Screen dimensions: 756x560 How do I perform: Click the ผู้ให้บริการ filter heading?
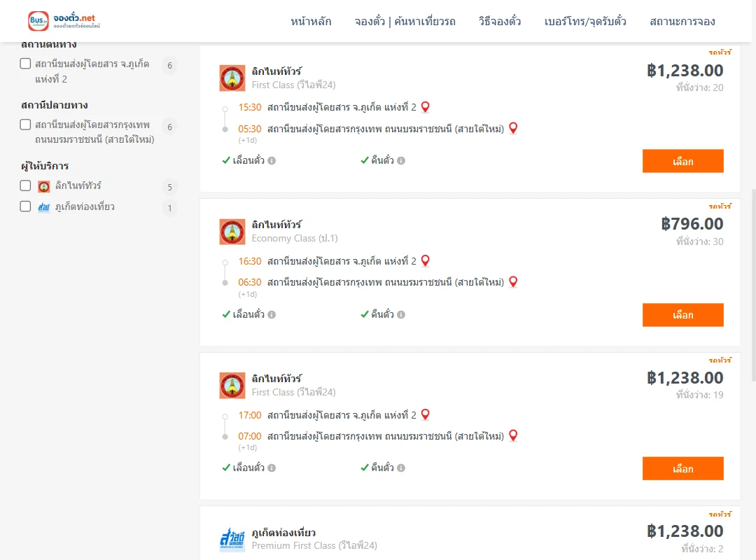pyautogui.click(x=45, y=166)
